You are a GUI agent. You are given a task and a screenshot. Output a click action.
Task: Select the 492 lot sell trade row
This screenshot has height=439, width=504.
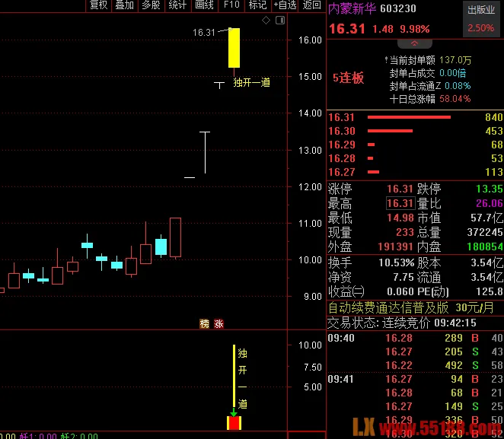(x=415, y=365)
